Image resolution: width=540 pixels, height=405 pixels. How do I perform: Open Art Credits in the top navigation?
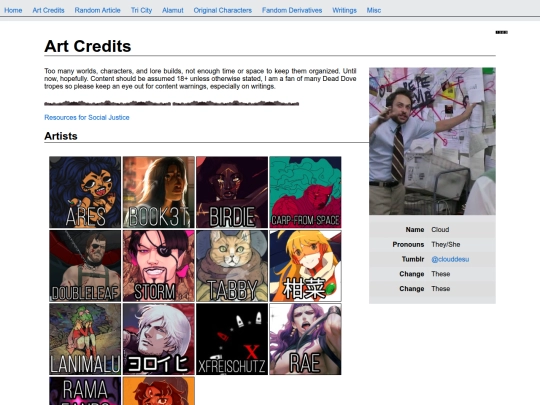click(48, 10)
